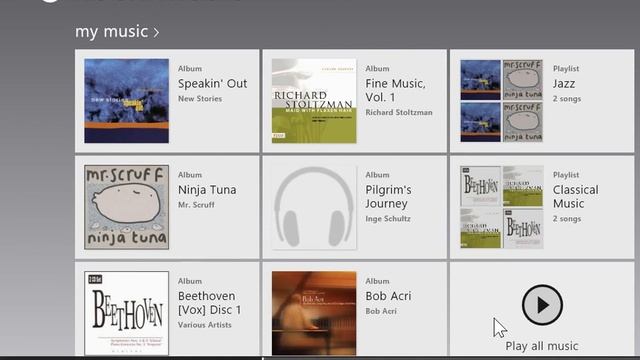Image resolution: width=640 pixels, height=360 pixels.
Task: Click the Bob Acri artist name
Action: click(x=381, y=311)
